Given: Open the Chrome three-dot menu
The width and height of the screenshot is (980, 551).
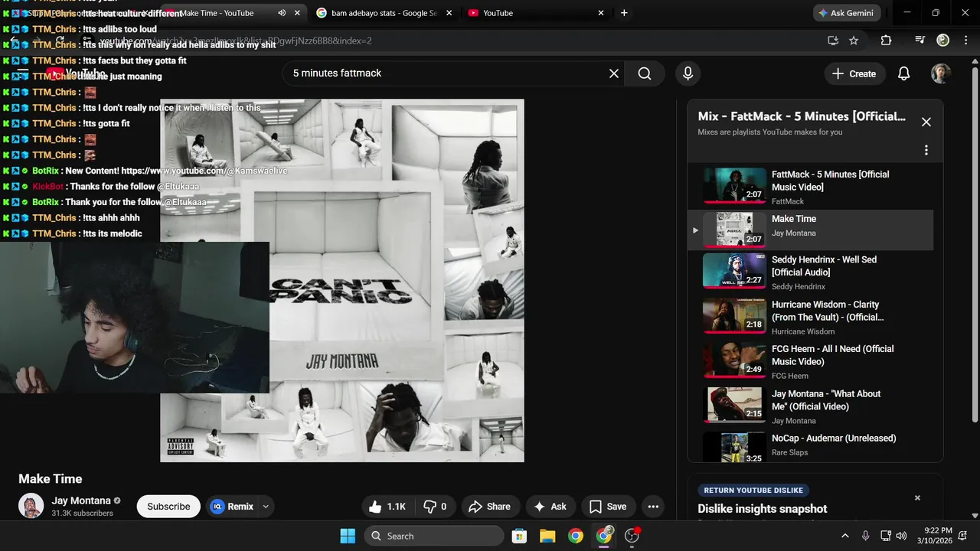Looking at the screenshot, I should click(x=966, y=41).
